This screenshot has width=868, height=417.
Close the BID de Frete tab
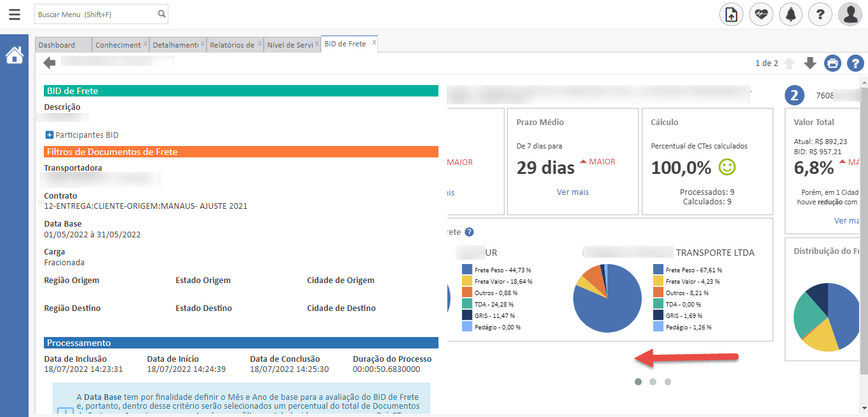pos(374,43)
